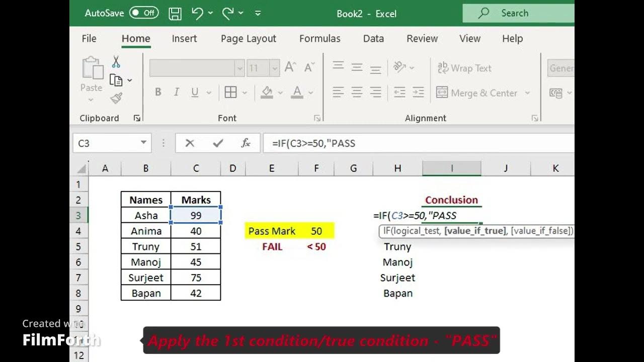This screenshot has height=362, width=644.
Task: Click the font name box
Action: tap(192, 68)
